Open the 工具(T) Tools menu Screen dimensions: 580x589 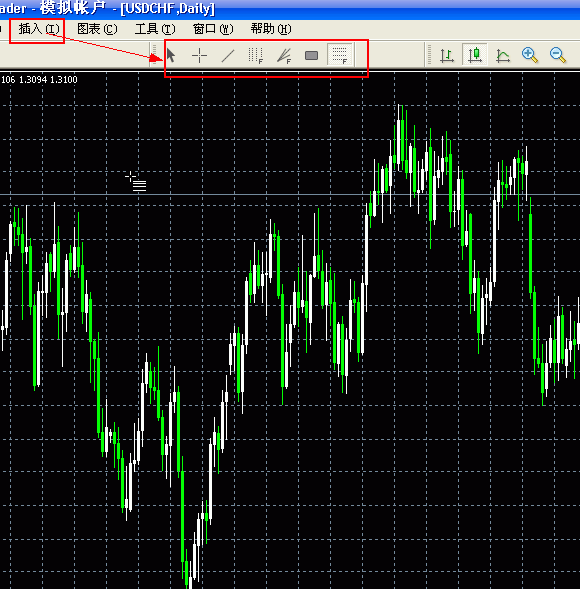click(155, 29)
